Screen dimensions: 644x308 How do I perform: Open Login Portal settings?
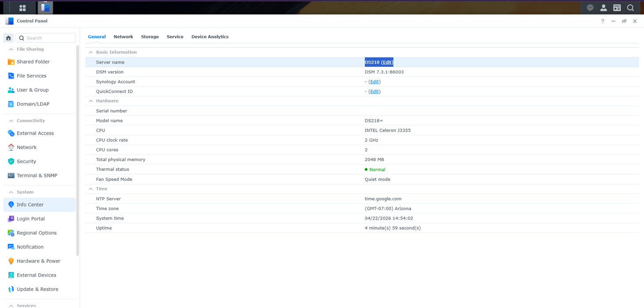[x=30, y=219]
